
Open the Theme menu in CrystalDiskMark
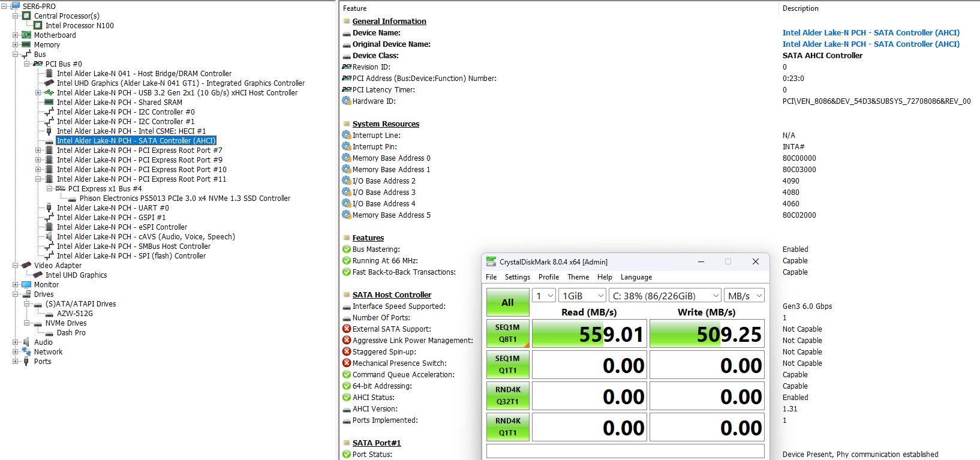578,277
